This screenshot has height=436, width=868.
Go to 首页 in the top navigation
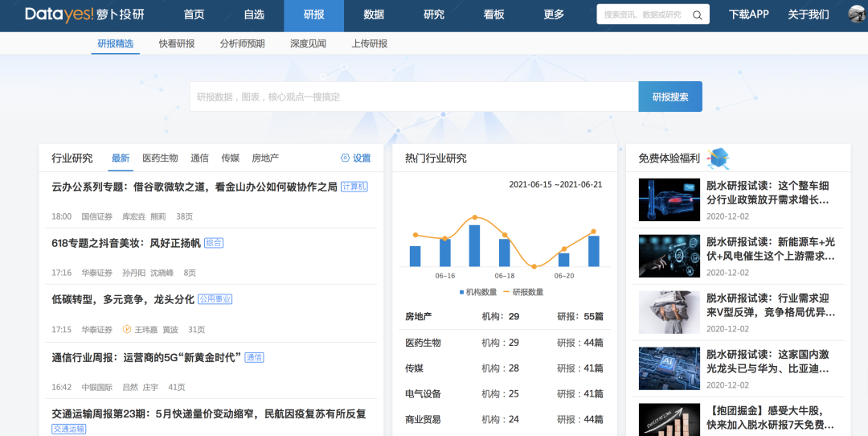click(194, 15)
